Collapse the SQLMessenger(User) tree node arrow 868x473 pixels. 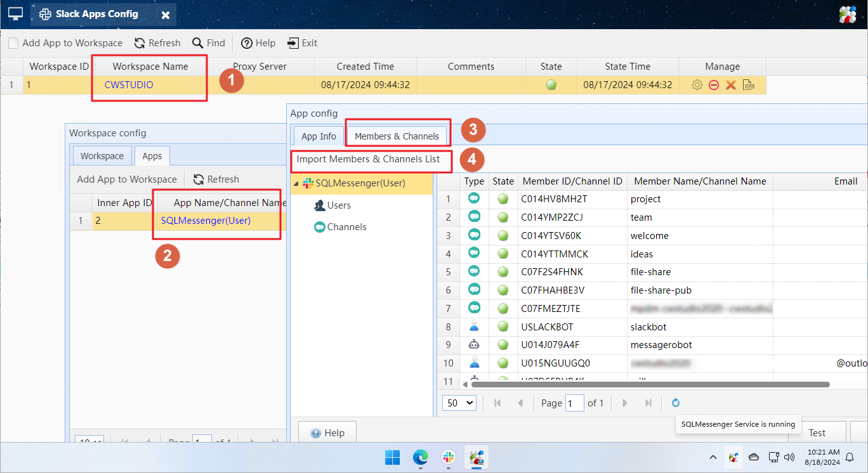[x=296, y=184]
